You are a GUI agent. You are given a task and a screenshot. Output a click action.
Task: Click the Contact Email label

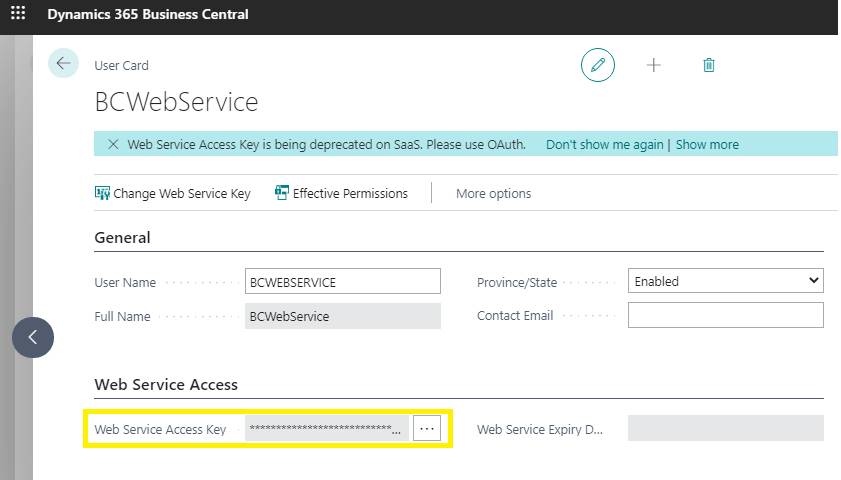tap(515, 316)
